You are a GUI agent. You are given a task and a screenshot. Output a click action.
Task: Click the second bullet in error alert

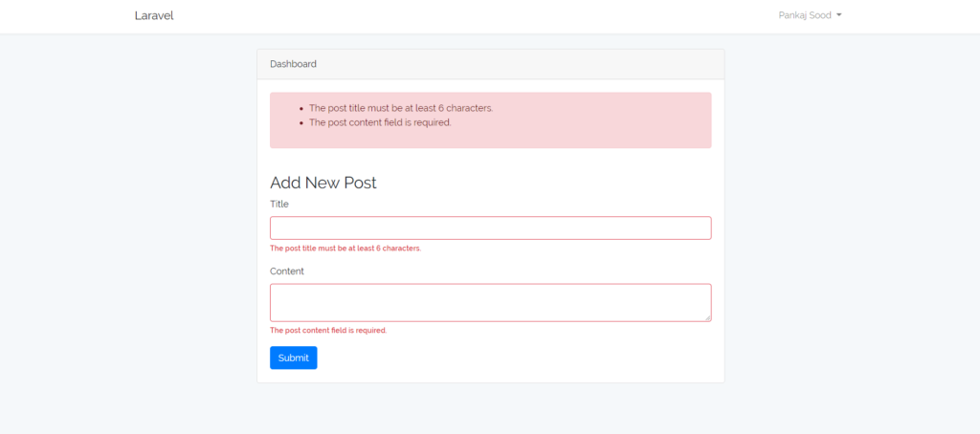pyautogui.click(x=301, y=123)
